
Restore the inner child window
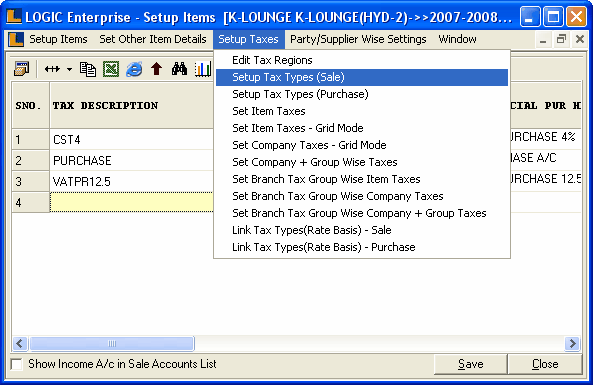(x=562, y=39)
